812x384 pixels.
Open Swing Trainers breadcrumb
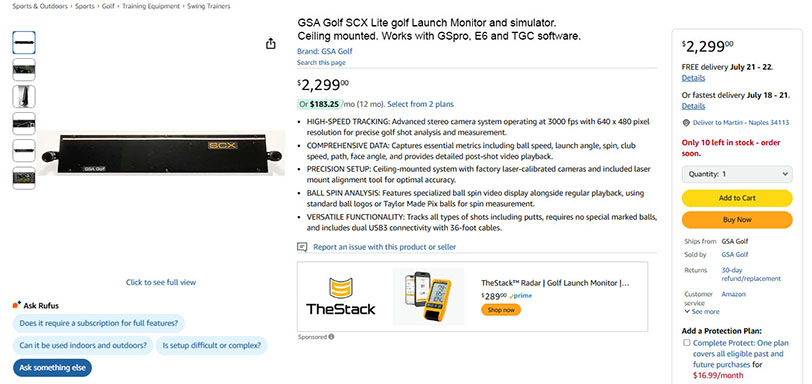click(209, 6)
